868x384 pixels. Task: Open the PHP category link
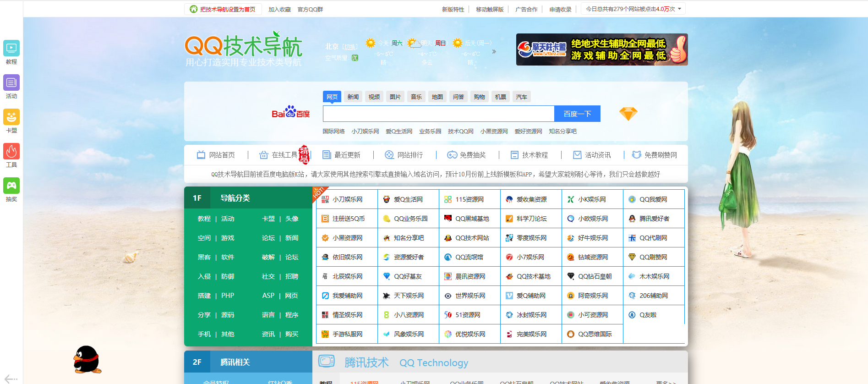(x=228, y=296)
